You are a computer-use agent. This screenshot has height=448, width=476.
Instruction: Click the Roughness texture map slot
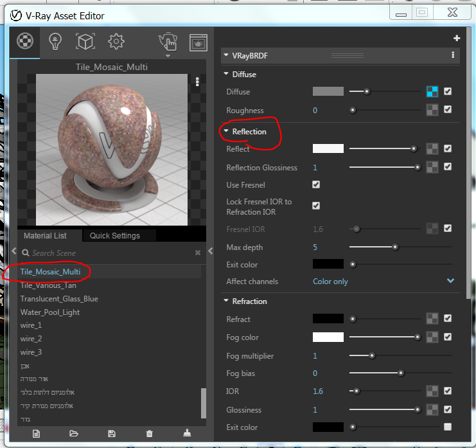[x=432, y=110]
